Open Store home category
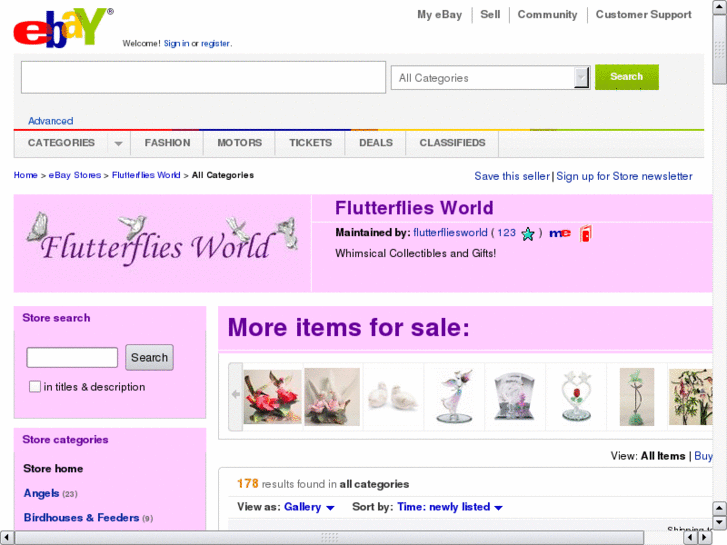The height and width of the screenshot is (545, 727). point(53,468)
